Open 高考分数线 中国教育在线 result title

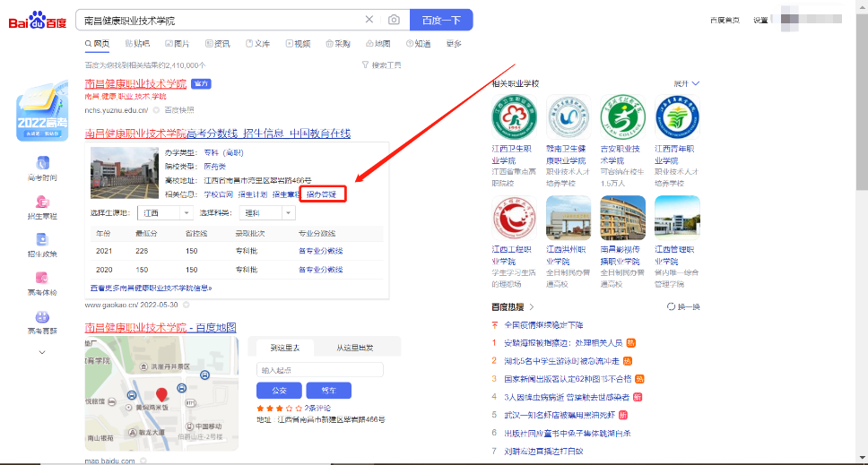click(218, 133)
